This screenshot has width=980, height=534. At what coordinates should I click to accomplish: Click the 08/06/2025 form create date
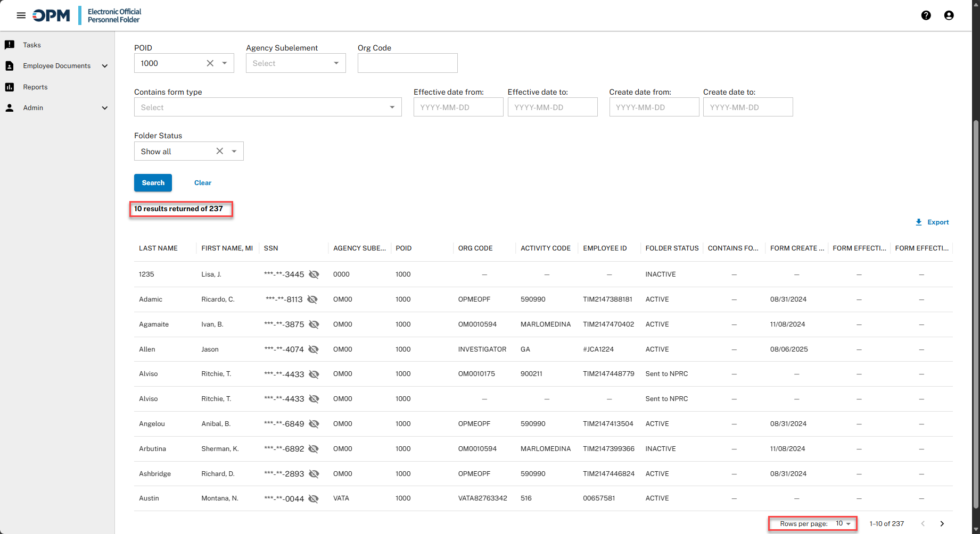coord(789,349)
